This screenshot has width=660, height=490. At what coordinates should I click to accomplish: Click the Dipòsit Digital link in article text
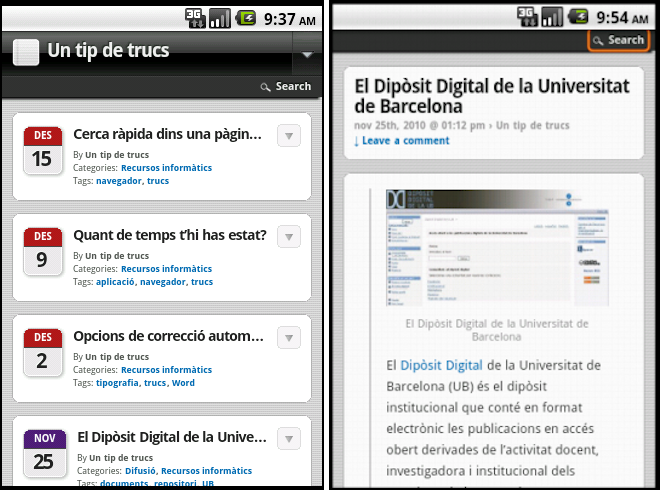[441, 366]
